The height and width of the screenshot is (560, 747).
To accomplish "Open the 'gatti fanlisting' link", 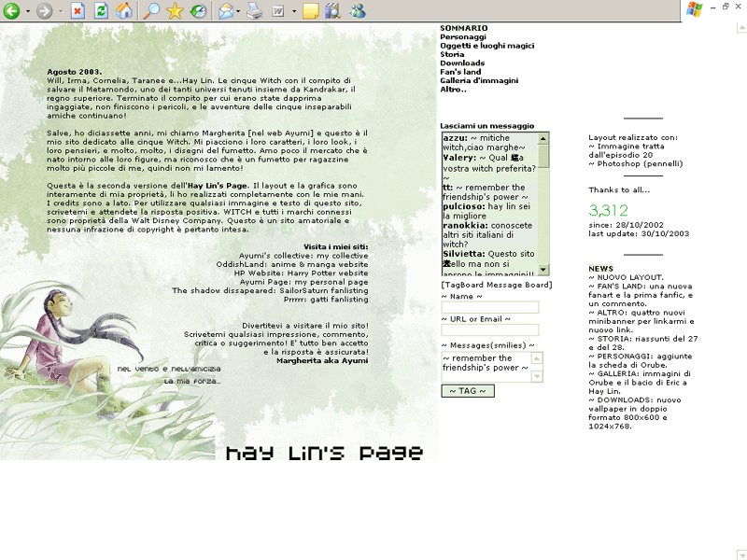I will (339, 300).
